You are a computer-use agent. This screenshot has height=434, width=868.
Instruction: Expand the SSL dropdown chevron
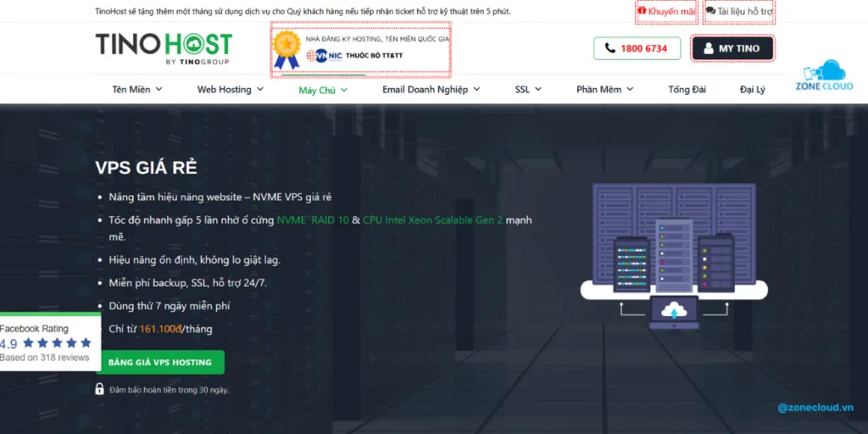[538, 89]
